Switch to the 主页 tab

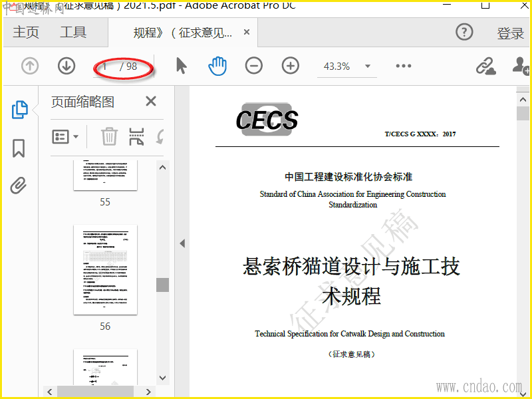click(x=26, y=32)
